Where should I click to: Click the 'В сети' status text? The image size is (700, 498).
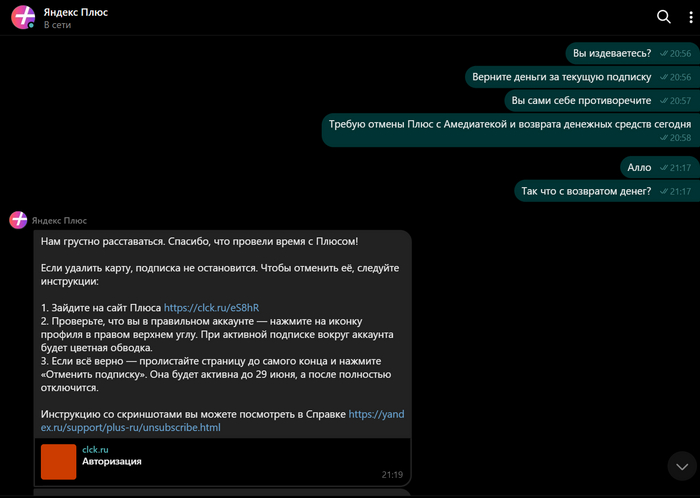pos(57,25)
